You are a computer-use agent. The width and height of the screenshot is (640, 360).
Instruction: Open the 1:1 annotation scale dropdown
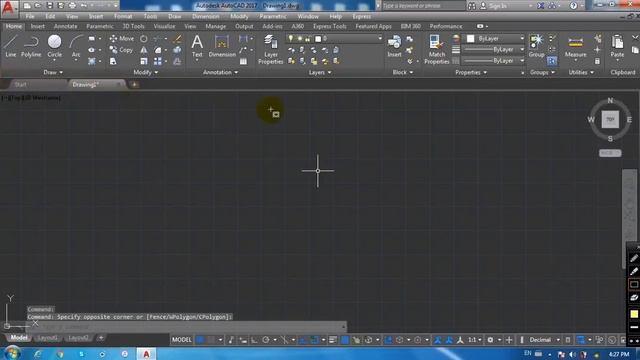click(474, 340)
